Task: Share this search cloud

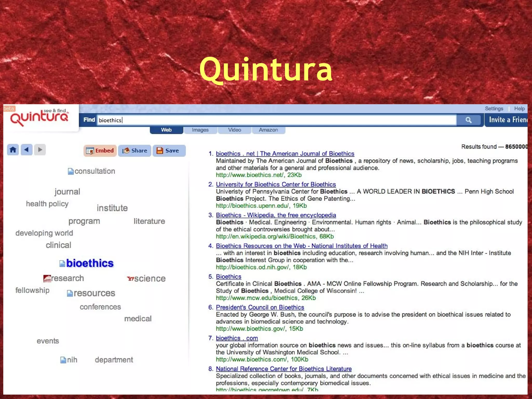Action: click(x=135, y=151)
